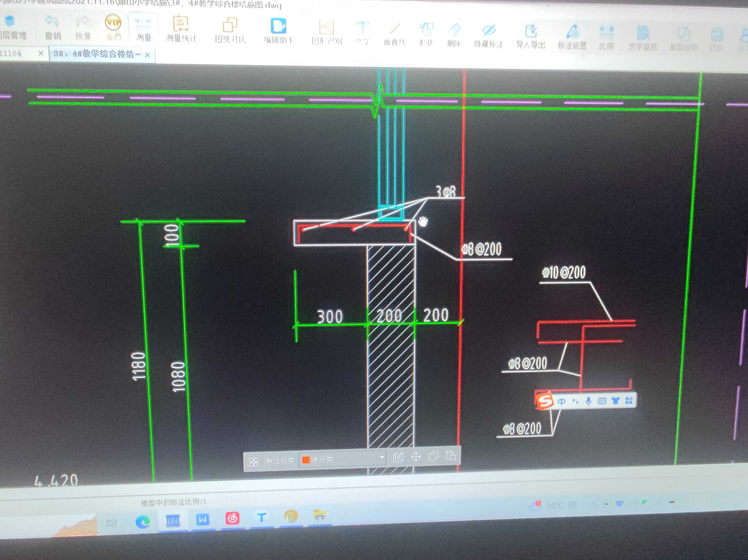
Task: Redo with the 恢复 button
Action: pos(83,28)
